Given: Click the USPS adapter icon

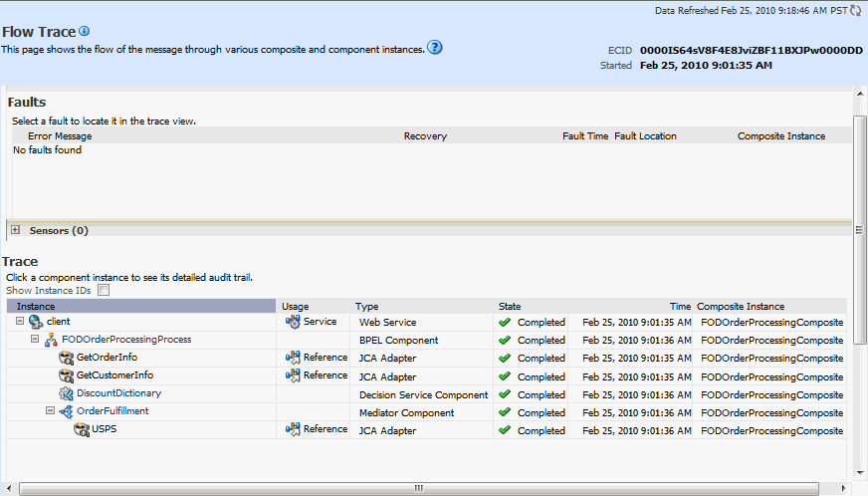Looking at the screenshot, I should (x=82, y=429).
